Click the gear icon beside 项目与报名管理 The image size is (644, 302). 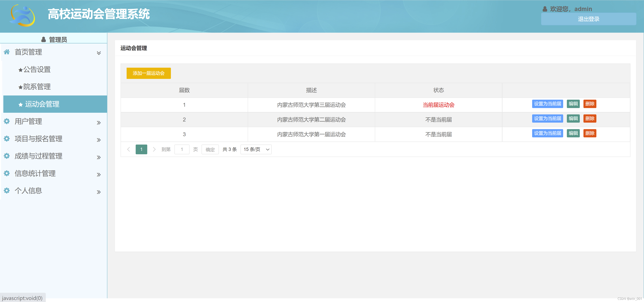pyautogui.click(x=7, y=139)
